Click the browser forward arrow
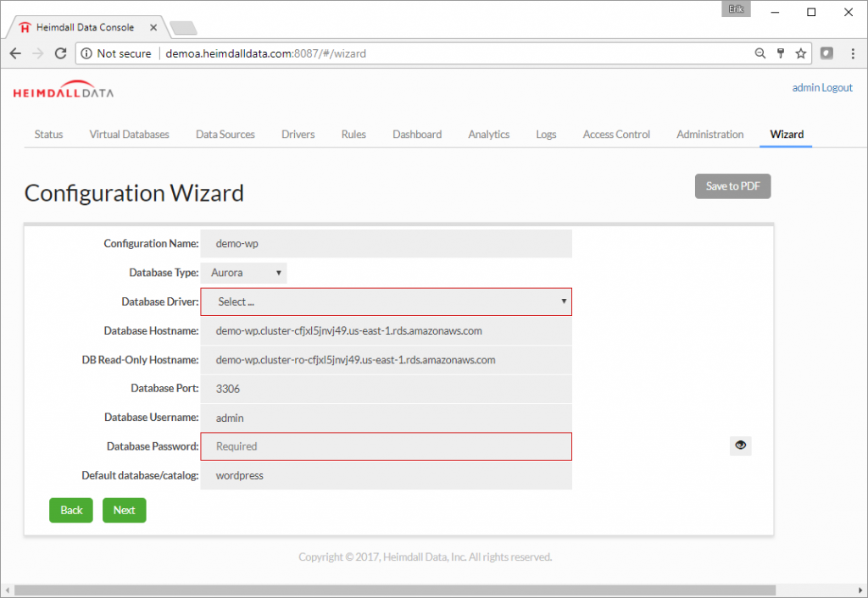Image resolution: width=868 pixels, height=598 pixels. (37, 53)
